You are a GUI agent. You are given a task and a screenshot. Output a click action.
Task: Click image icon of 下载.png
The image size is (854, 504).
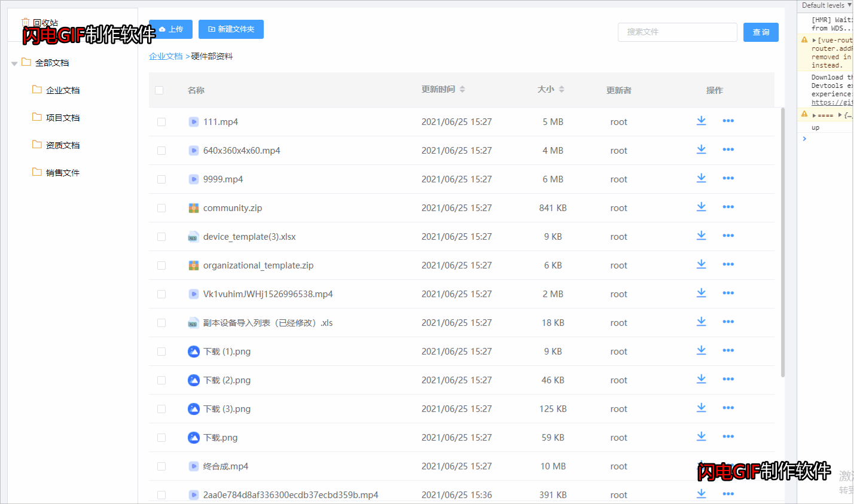(x=194, y=438)
